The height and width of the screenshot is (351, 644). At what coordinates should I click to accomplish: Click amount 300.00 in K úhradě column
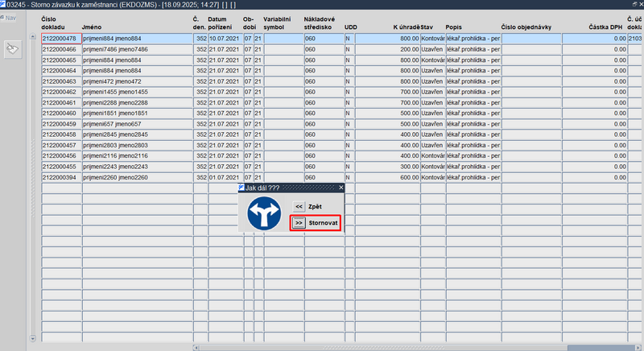(387, 167)
